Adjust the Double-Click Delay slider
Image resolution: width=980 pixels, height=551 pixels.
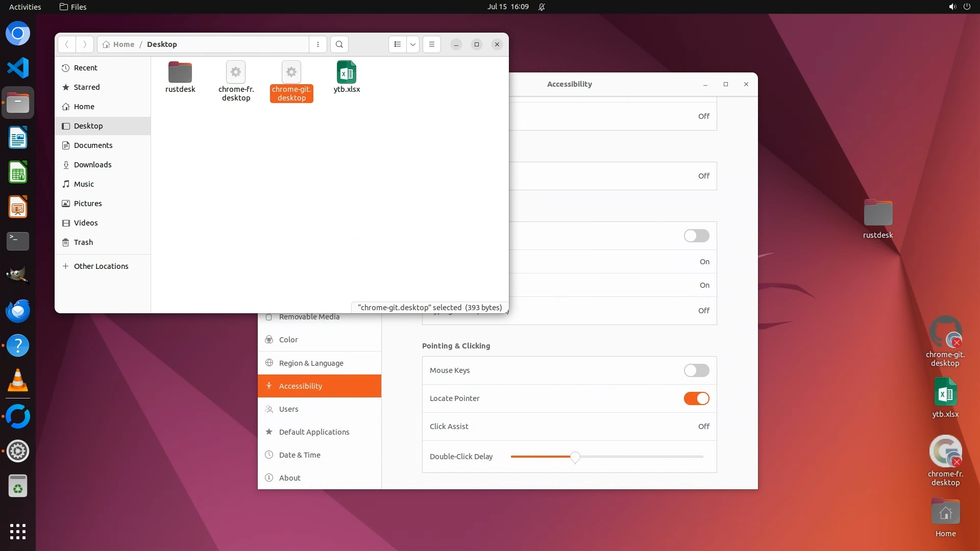tap(575, 457)
